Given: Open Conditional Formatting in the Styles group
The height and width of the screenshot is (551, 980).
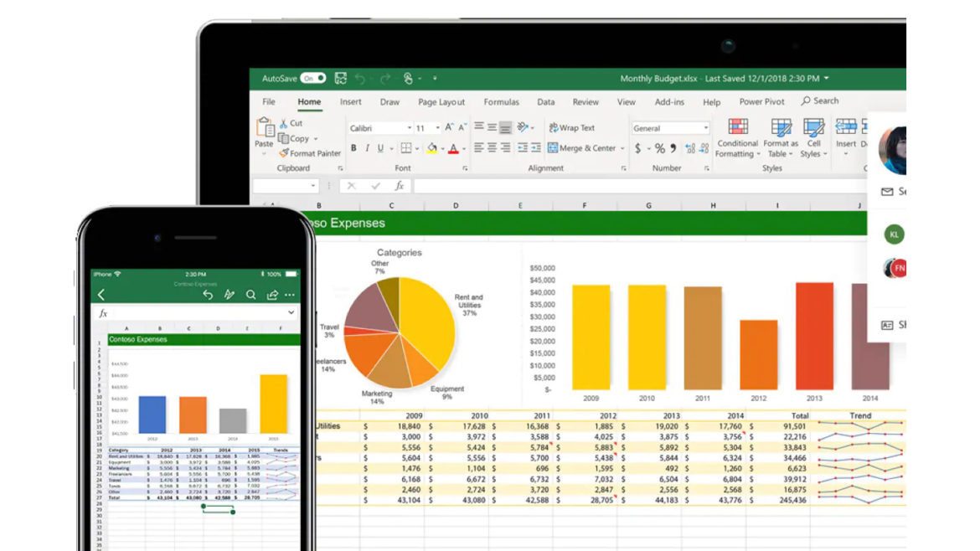Looking at the screenshot, I should (x=738, y=138).
